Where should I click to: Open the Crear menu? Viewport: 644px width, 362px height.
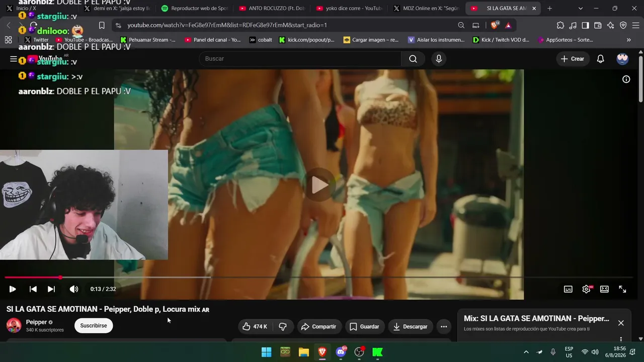tap(573, 59)
